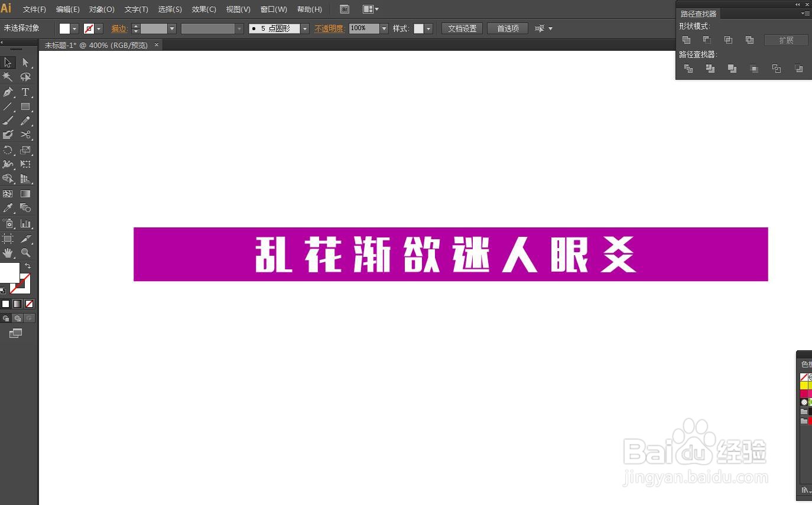
Task: Open 文件(F) menu
Action: point(34,9)
